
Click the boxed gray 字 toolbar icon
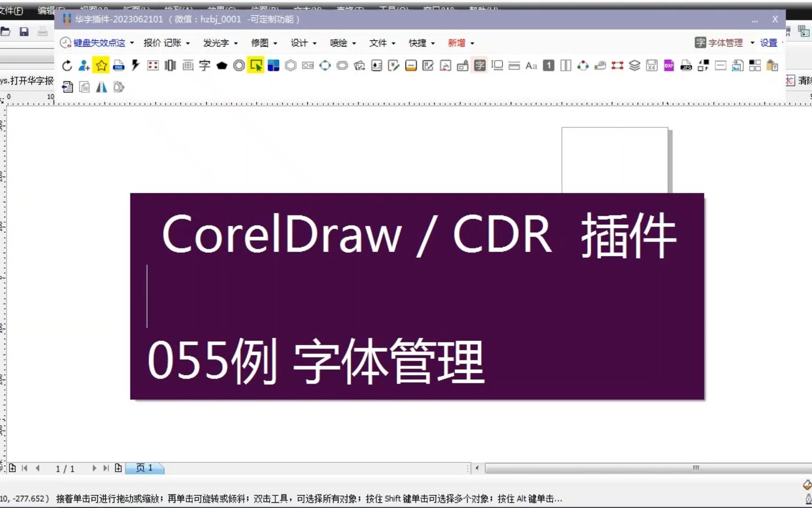pos(480,65)
